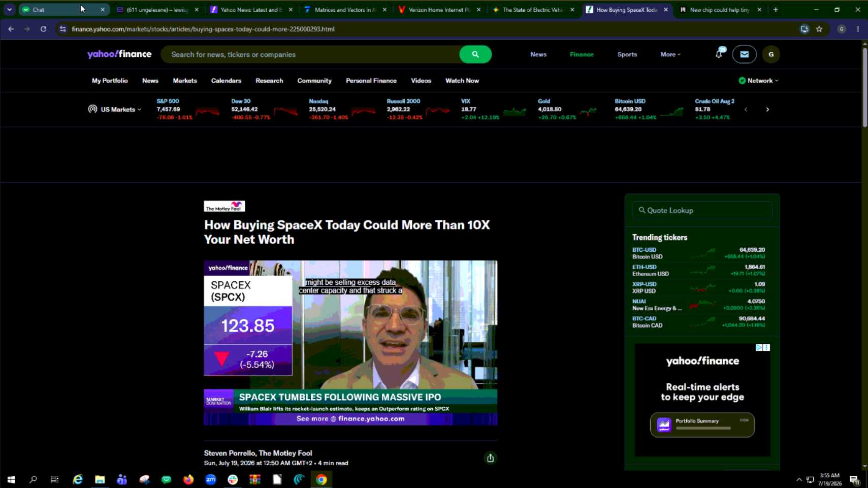The height and width of the screenshot is (488, 868).
Task: Close the Chat tab
Action: click(103, 10)
